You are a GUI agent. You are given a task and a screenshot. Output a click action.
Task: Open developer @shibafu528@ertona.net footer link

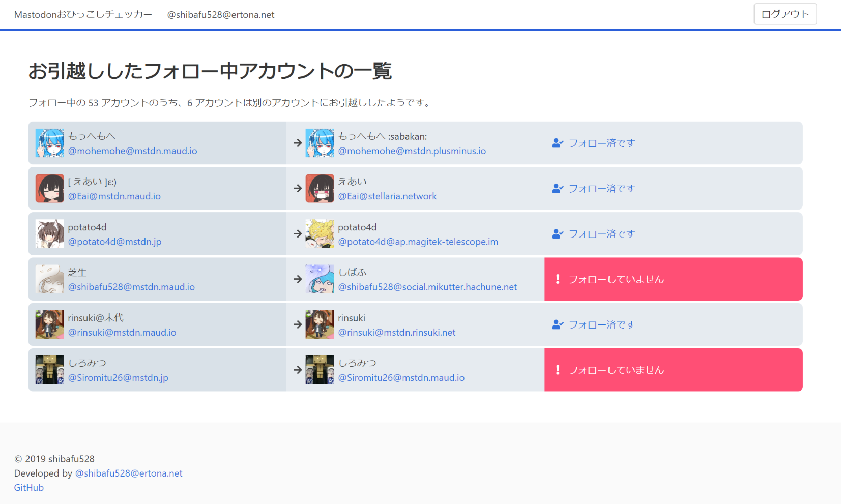click(129, 473)
